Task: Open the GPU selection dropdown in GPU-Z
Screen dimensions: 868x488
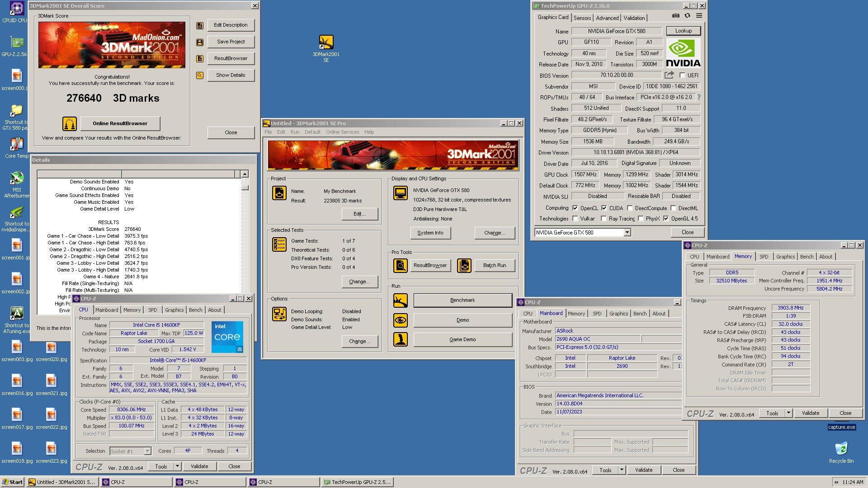Action: pyautogui.click(x=627, y=233)
